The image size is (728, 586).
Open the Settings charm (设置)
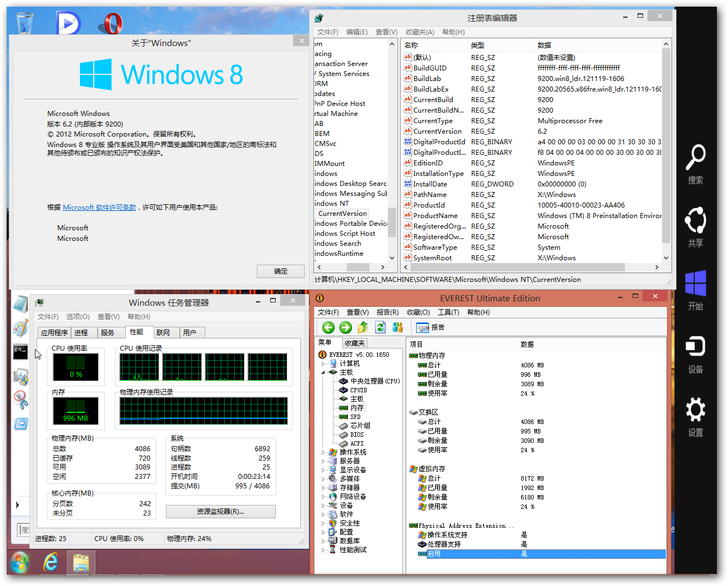pos(695,417)
